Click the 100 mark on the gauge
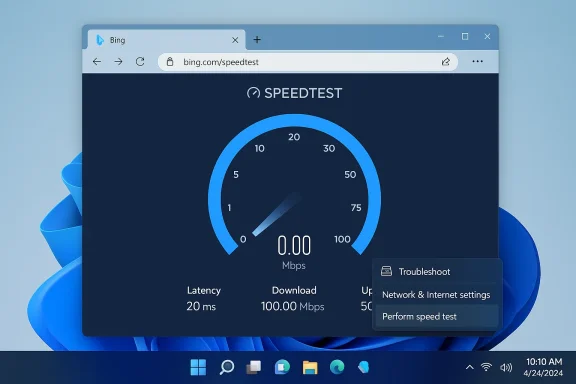 [342, 239]
